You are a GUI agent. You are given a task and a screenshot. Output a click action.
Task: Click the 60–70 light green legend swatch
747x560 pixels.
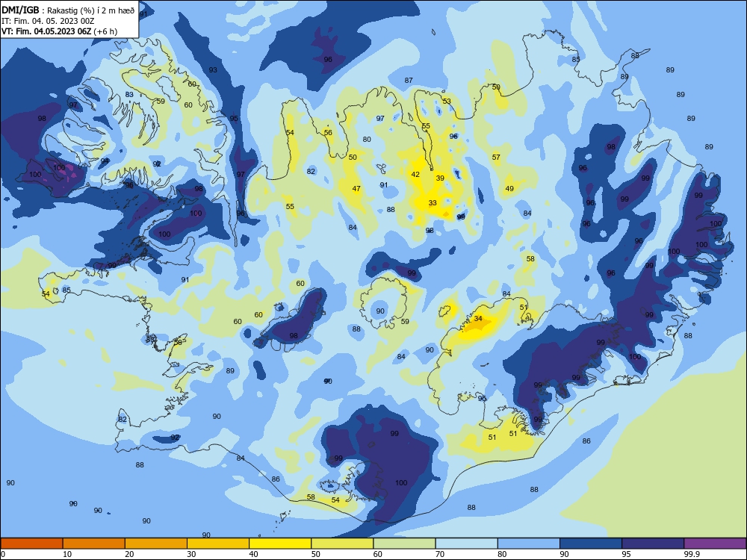pos(404,544)
